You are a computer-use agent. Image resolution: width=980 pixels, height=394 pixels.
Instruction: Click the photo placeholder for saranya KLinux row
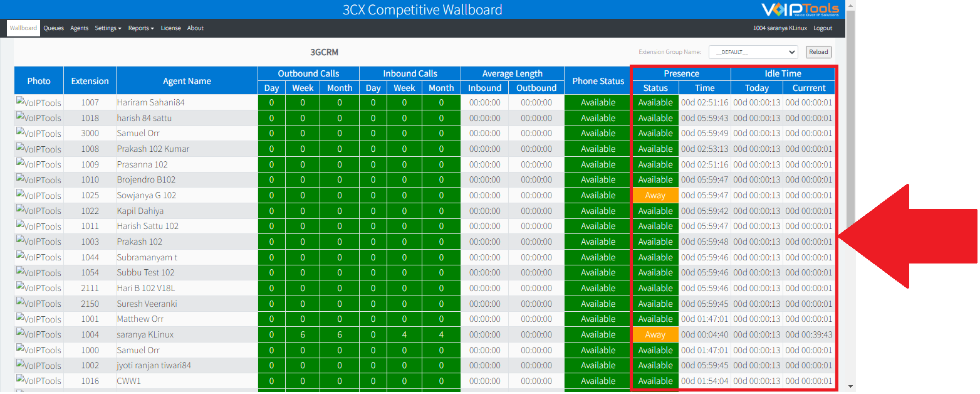(39, 334)
